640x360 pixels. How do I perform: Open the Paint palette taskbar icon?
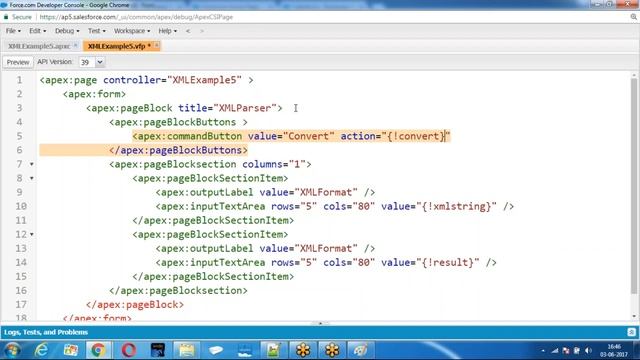coord(360,350)
